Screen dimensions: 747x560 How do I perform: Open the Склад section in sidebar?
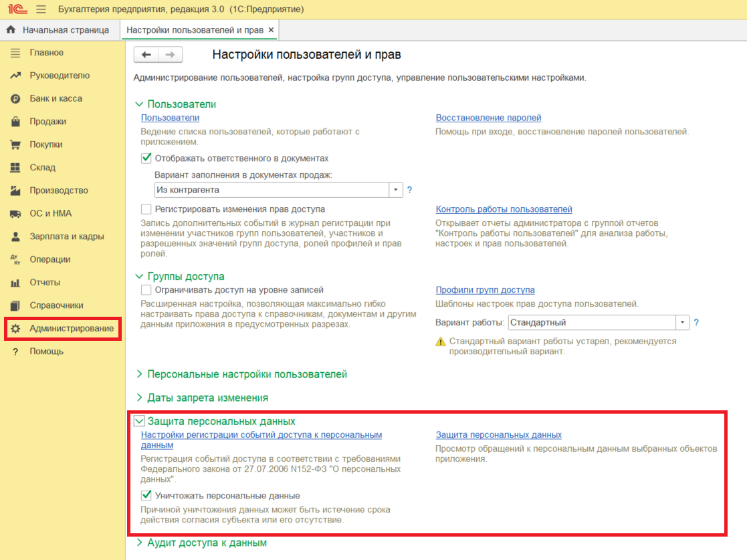coord(42,167)
